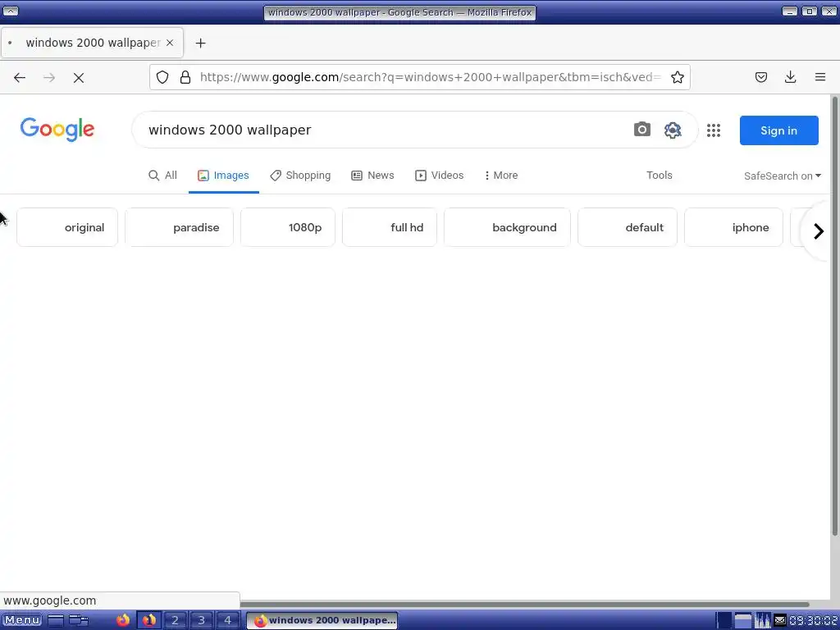The width and height of the screenshot is (840, 630).
Task: Click Firefox launcher in taskbar
Action: (123, 620)
